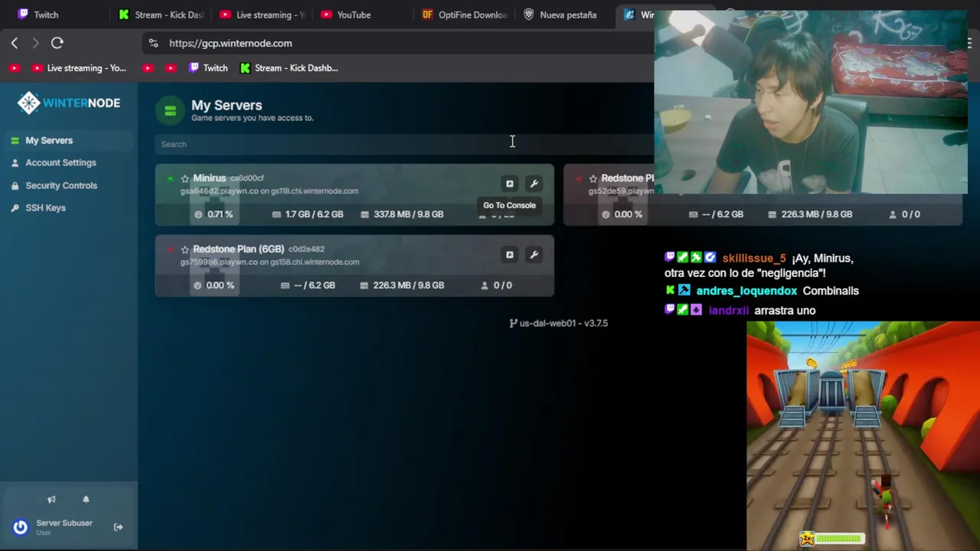Click chat username skillissue_5
This screenshot has height=551, width=980.
coord(754,259)
